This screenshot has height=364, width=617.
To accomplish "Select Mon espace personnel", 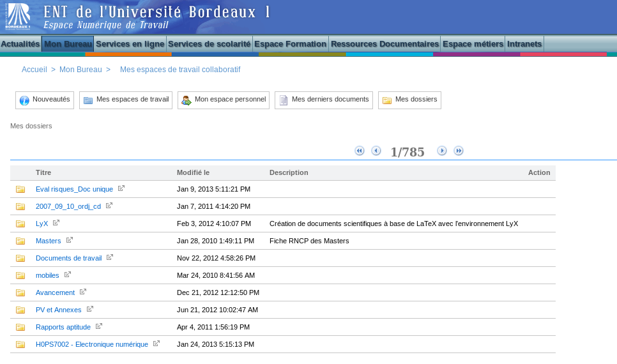I will coord(224,100).
